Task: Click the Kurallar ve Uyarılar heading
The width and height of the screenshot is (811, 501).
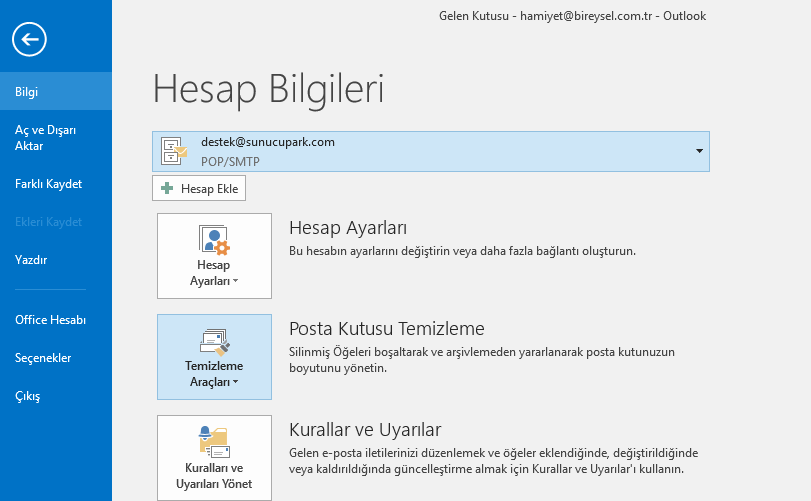Action: point(365,430)
